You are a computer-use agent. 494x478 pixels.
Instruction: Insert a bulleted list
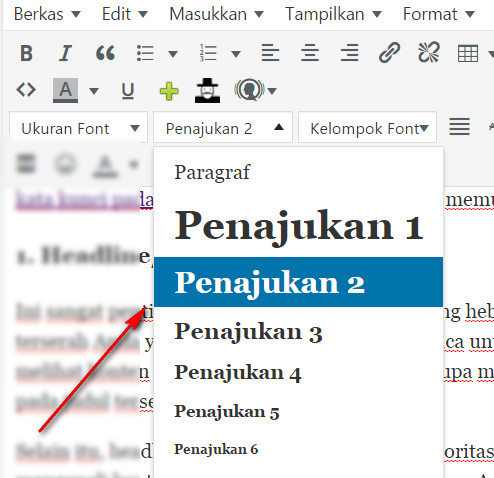(x=145, y=53)
